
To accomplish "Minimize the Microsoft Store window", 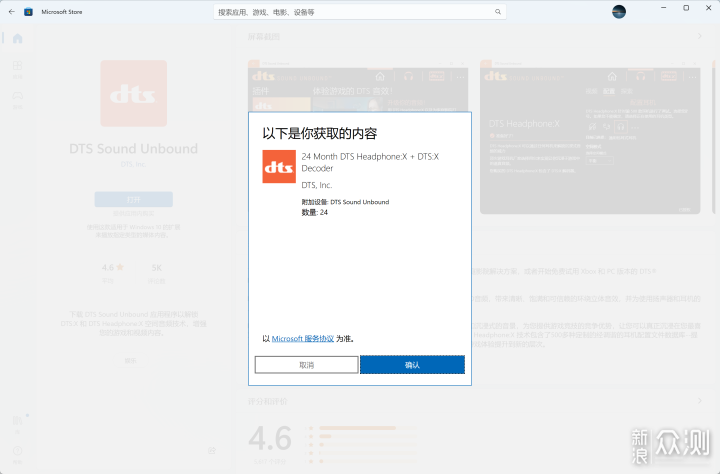I will 664,8.
